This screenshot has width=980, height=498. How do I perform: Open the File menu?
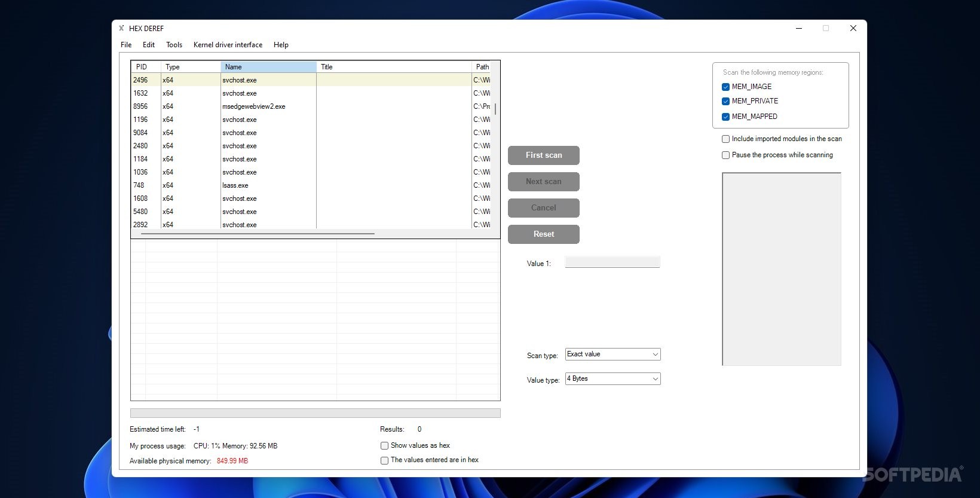coord(126,45)
